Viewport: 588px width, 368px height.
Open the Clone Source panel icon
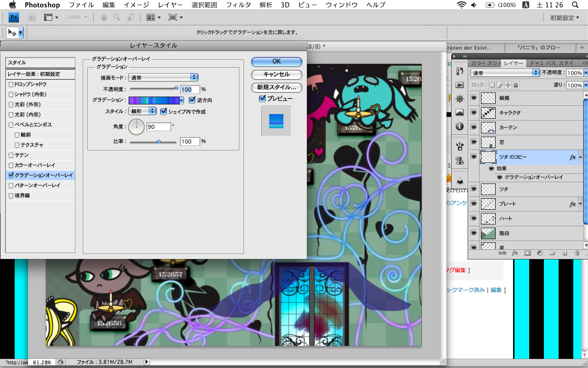pos(459,161)
